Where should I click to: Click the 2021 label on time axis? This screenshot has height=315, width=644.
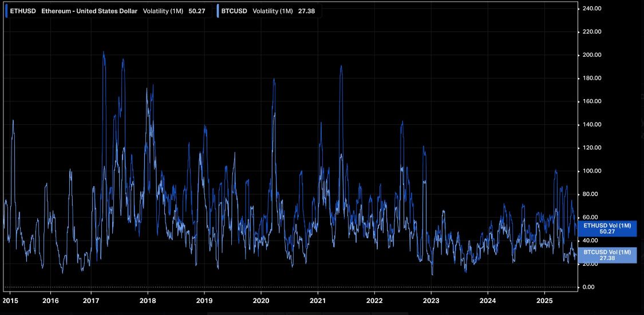(x=318, y=301)
